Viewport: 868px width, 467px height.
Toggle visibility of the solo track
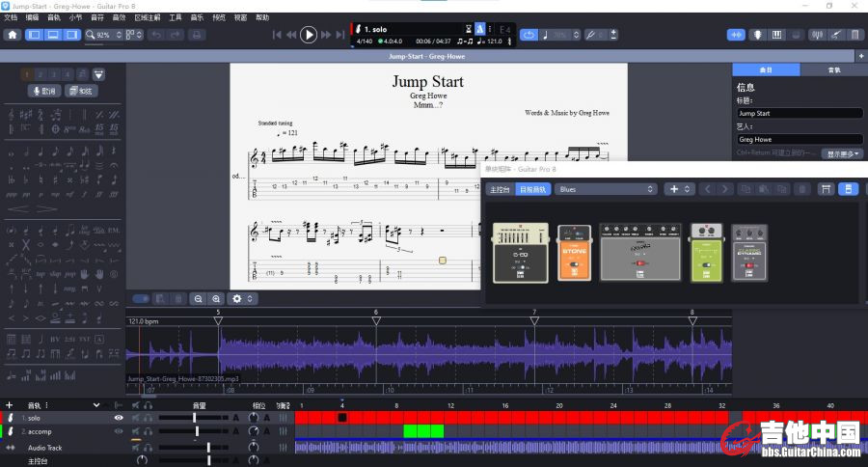coord(120,418)
